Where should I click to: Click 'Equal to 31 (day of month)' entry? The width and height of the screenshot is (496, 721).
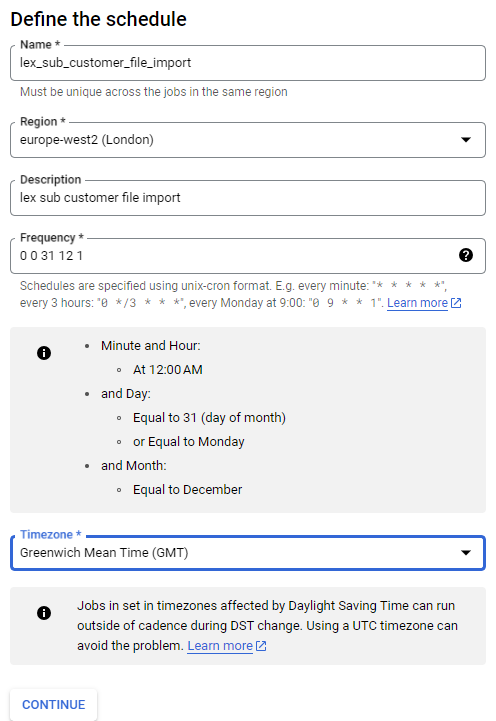click(209, 418)
